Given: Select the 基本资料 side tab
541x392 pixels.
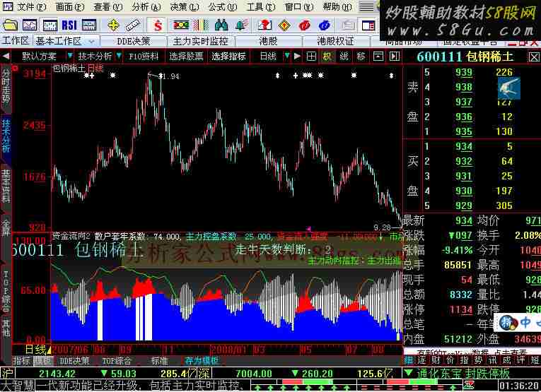Looking at the screenshot, I should point(6,186).
